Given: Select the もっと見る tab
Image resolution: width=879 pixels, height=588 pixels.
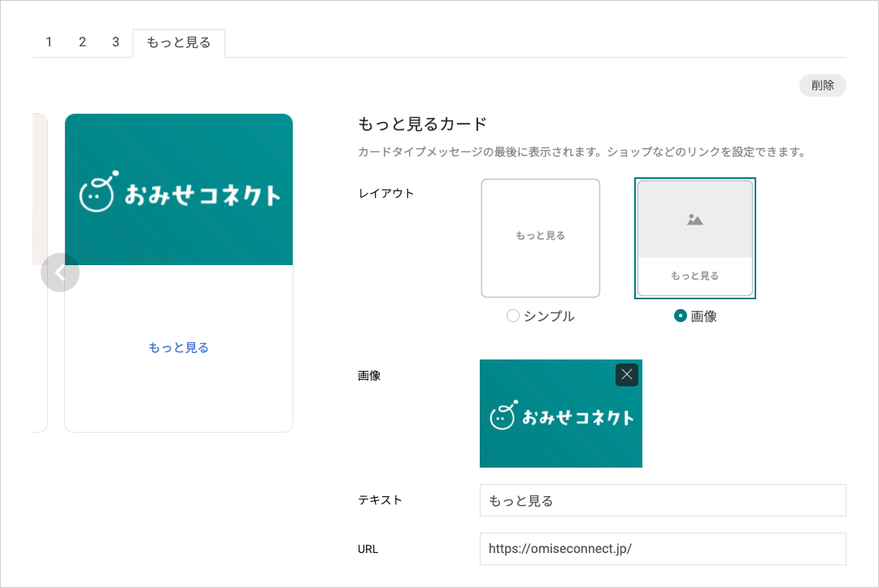Looking at the screenshot, I should pyautogui.click(x=179, y=43).
